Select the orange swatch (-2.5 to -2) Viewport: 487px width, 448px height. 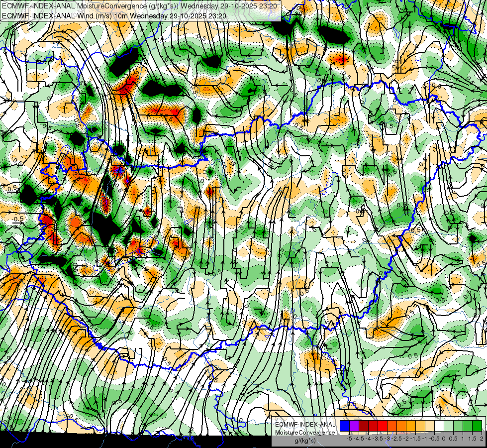(x=401, y=426)
